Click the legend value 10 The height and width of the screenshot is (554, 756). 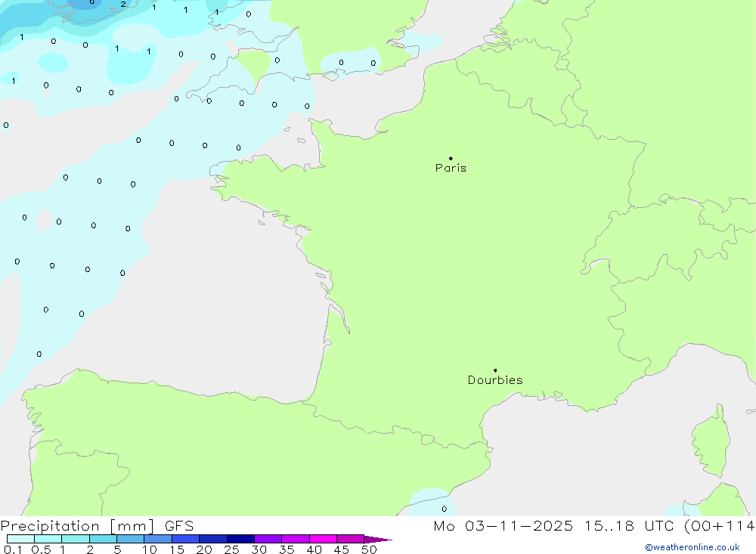[x=150, y=549]
